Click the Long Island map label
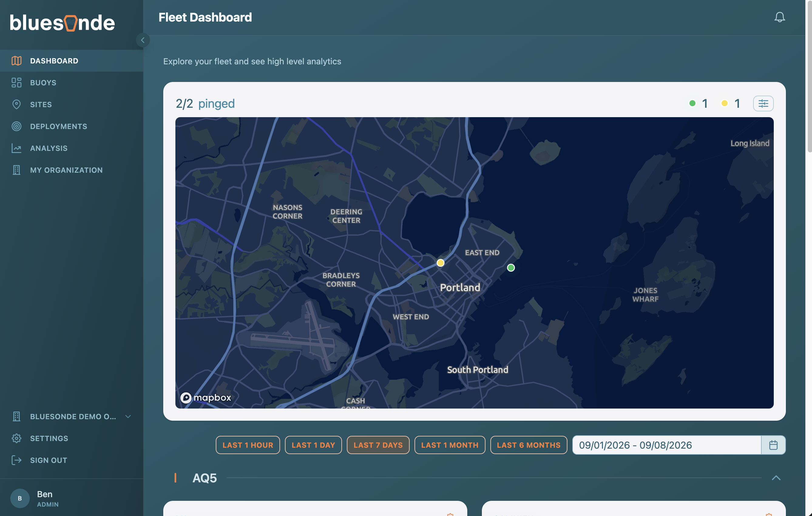This screenshot has width=812, height=516. [750, 143]
